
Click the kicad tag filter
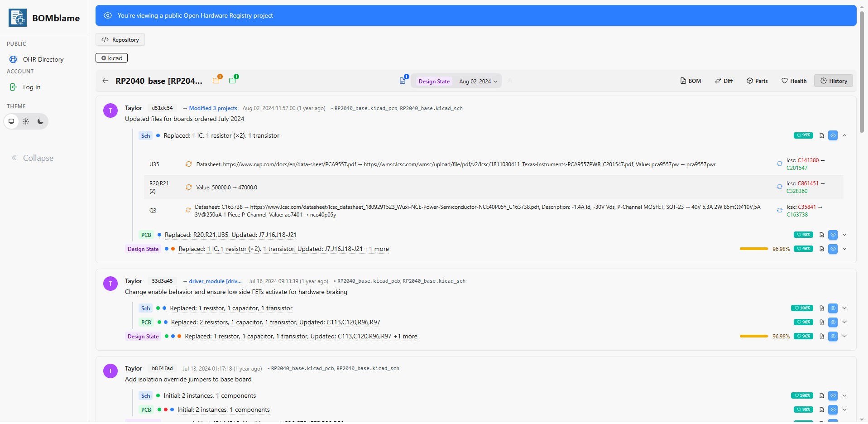tap(111, 58)
